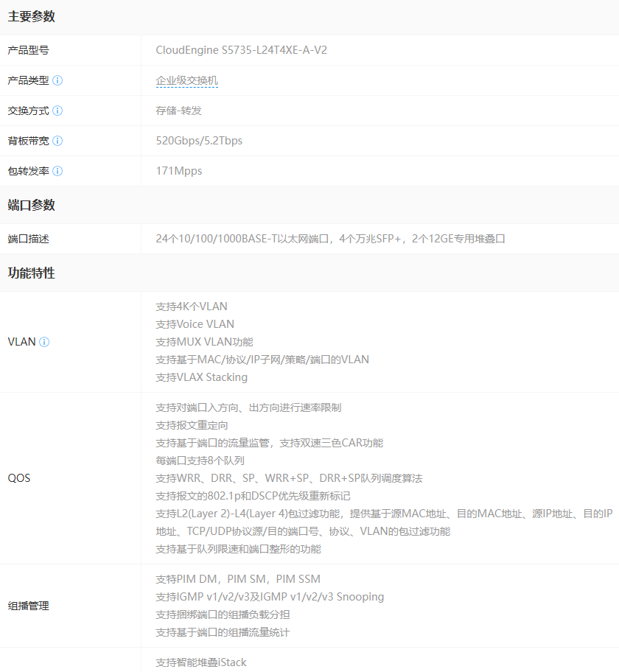The image size is (619, 672).
Task: Click the 产品型号 row label
Action: tap(28, 50)
